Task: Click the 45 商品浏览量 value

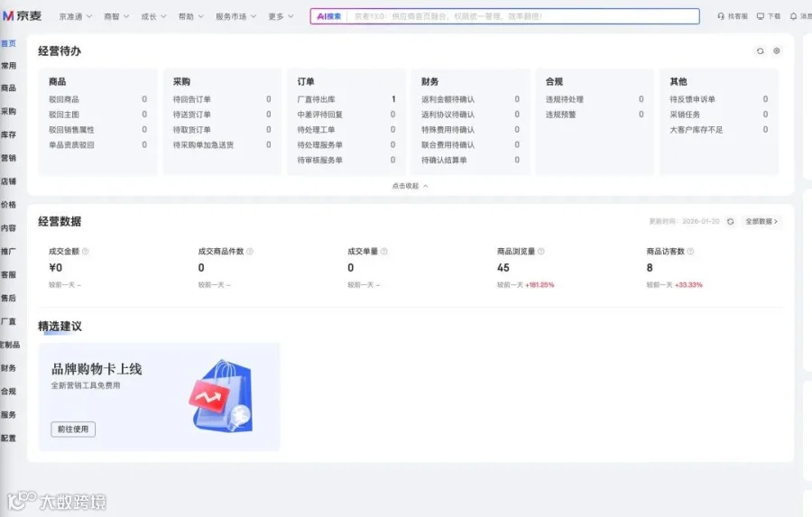Action: coord(503,268)
